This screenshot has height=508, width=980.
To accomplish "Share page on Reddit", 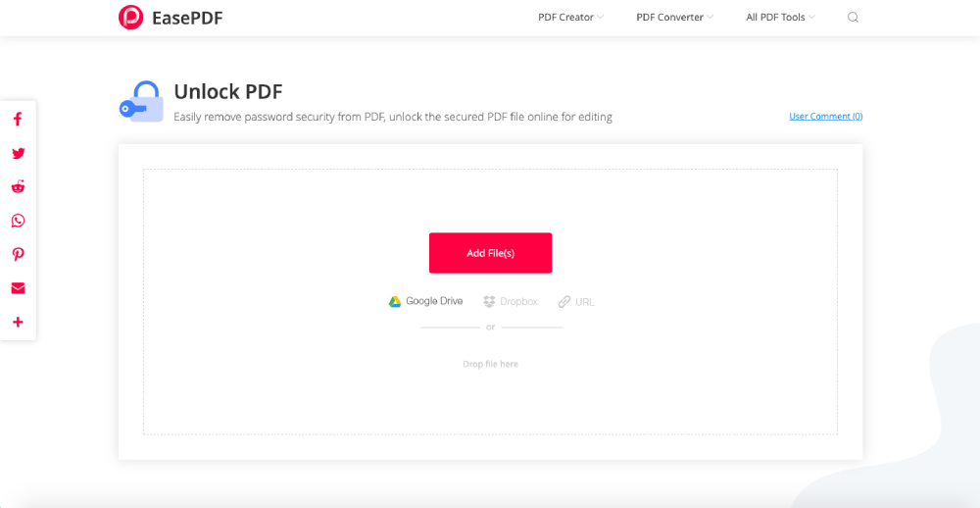I will click(18, 187).
